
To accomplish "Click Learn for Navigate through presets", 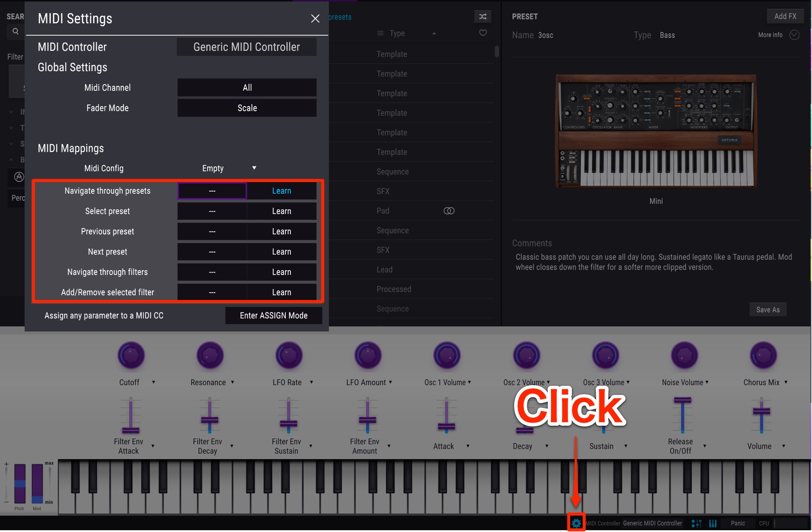I will pos(281,191).
